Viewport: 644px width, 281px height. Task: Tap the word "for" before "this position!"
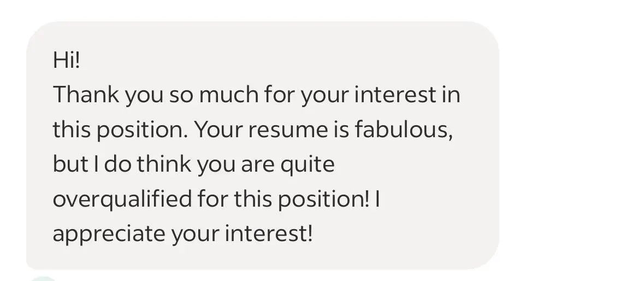[x=212, y=199]
